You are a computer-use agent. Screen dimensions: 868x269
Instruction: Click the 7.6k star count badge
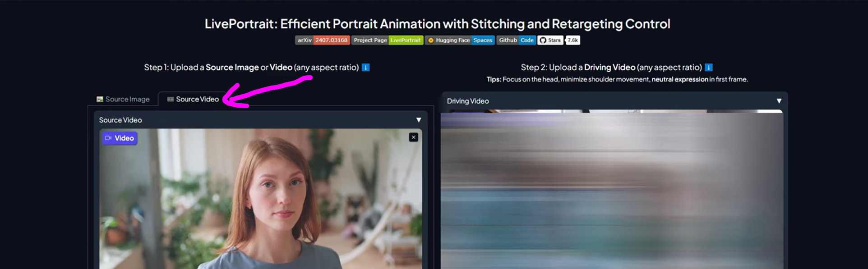click(x=573, y=40)
